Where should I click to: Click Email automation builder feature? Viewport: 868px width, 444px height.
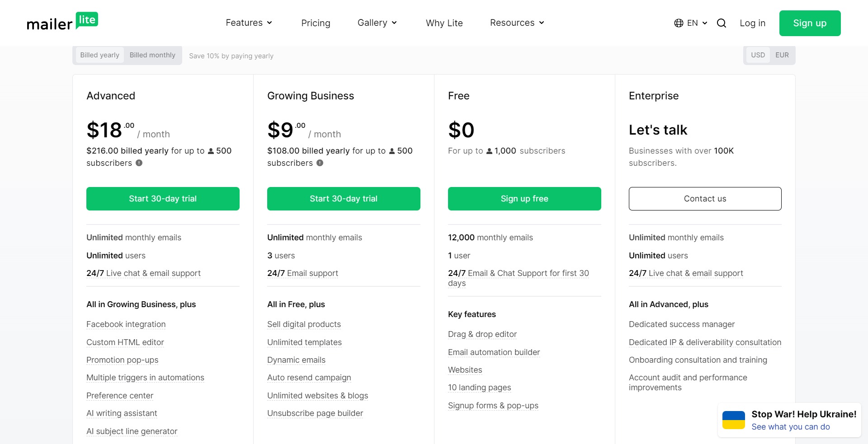click(494, 352)
